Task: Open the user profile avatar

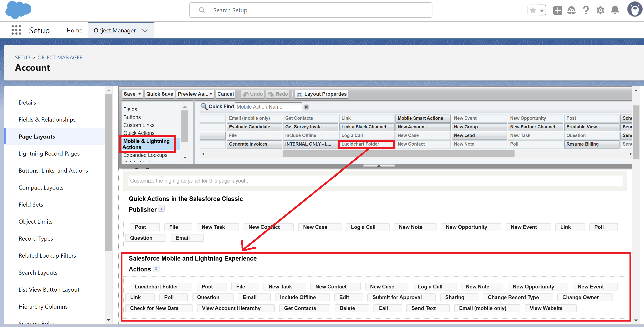Action: coord(634,10)
